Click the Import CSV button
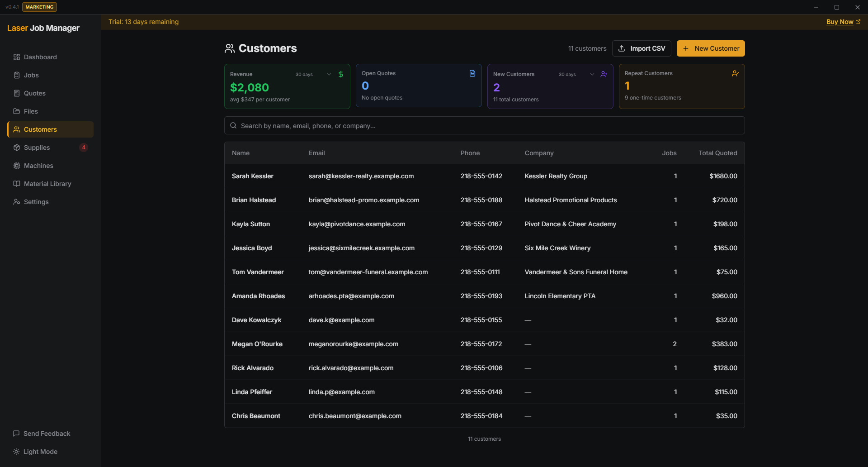Viewport: 868px width, 467px height. tap(642, 48)
